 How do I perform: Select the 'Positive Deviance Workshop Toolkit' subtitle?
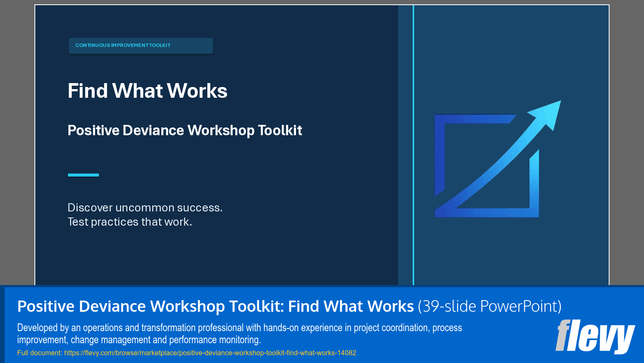point(185,130)
